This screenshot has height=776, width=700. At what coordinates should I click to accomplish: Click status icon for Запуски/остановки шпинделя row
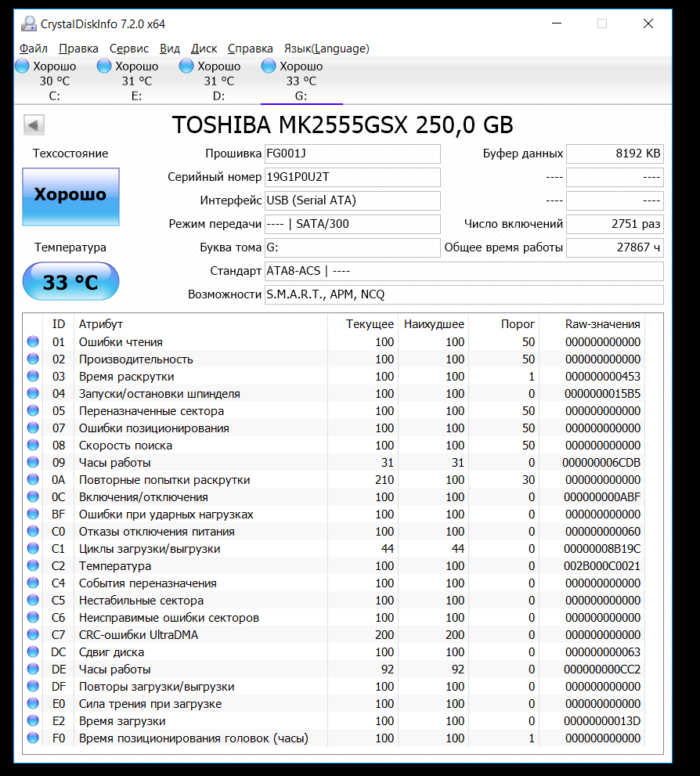click(33, 393)
